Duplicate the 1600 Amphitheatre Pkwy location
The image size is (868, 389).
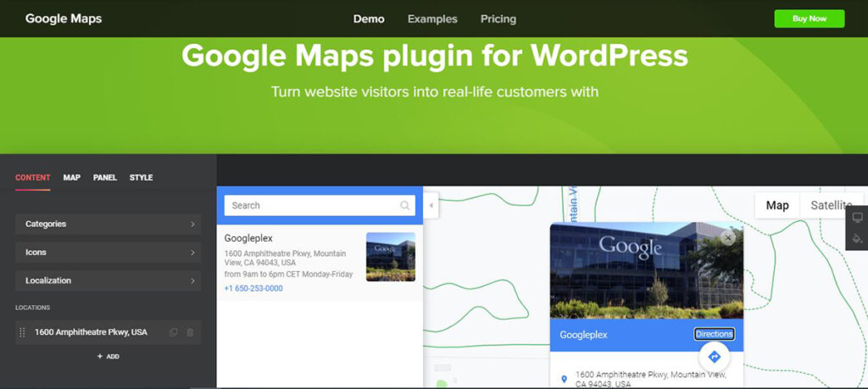(x=173, y=332)
